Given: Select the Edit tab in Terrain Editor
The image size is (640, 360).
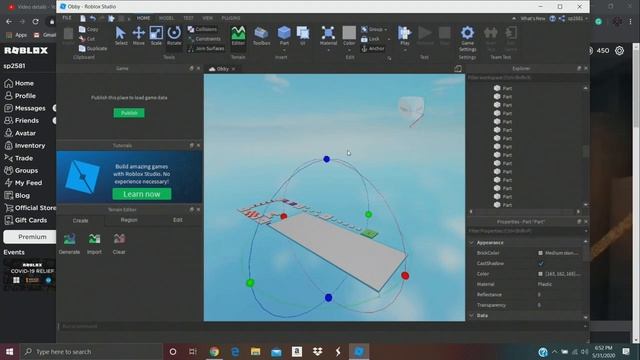Looking at the screenshot, I should pos(178,220).
